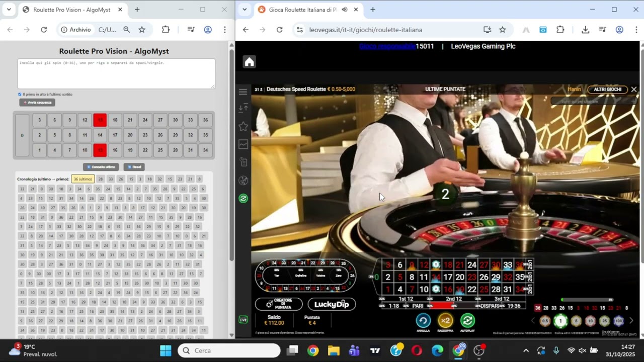Open extensions in the AlgoMyst browser window

pos(166,30)
